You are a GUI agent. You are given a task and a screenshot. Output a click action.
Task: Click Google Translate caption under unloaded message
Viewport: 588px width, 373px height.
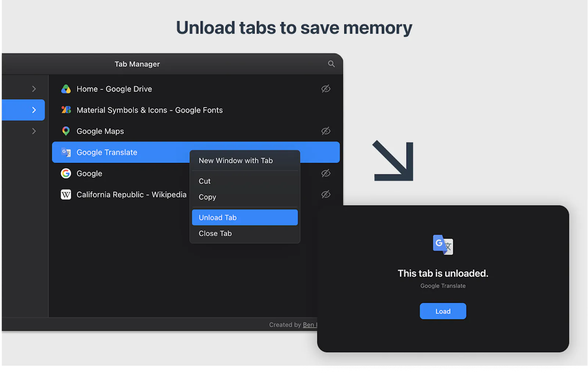pos(443,286)
